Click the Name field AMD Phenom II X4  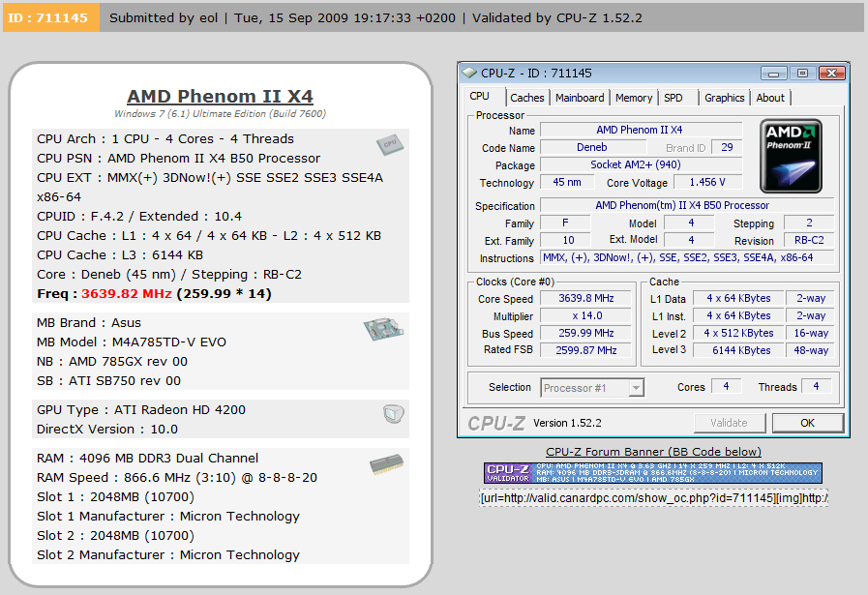(x=641, y=130)
